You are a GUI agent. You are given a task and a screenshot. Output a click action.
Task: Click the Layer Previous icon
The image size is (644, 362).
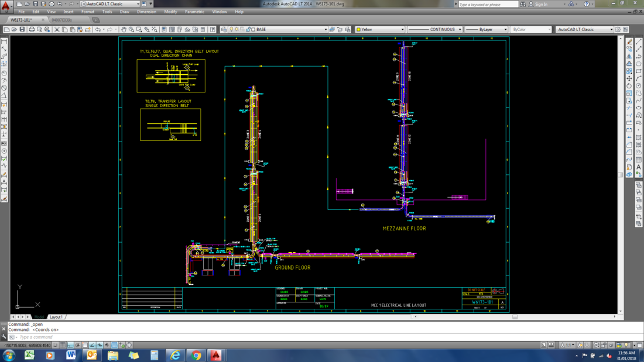(340, 30)
